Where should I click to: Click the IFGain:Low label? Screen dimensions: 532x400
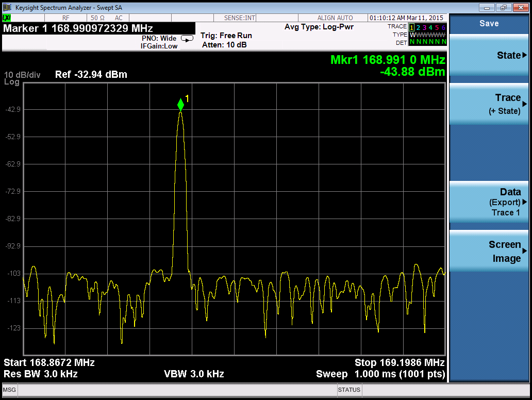[159, 46]
